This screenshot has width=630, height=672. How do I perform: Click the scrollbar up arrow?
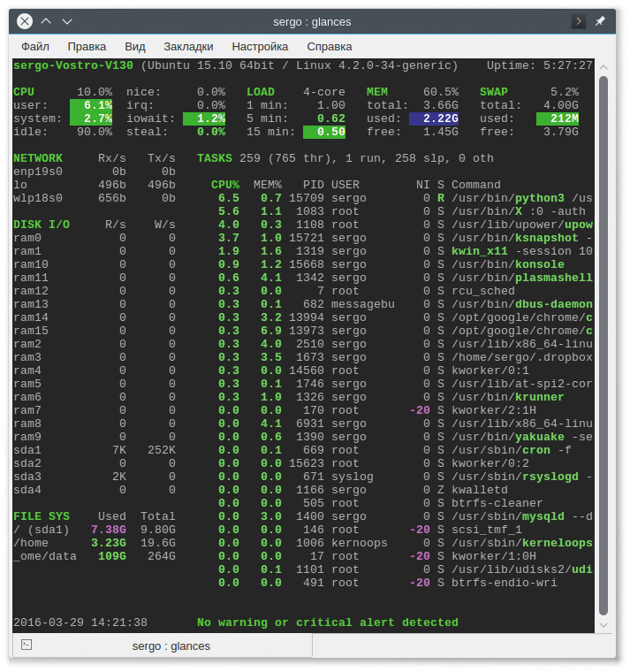(603, 67)
